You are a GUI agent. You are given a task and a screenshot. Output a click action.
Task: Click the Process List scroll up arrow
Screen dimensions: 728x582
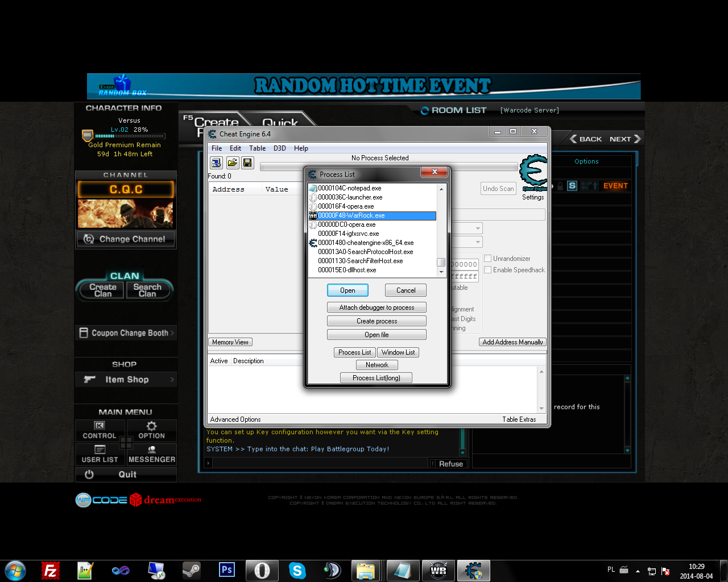pos(441,188)
